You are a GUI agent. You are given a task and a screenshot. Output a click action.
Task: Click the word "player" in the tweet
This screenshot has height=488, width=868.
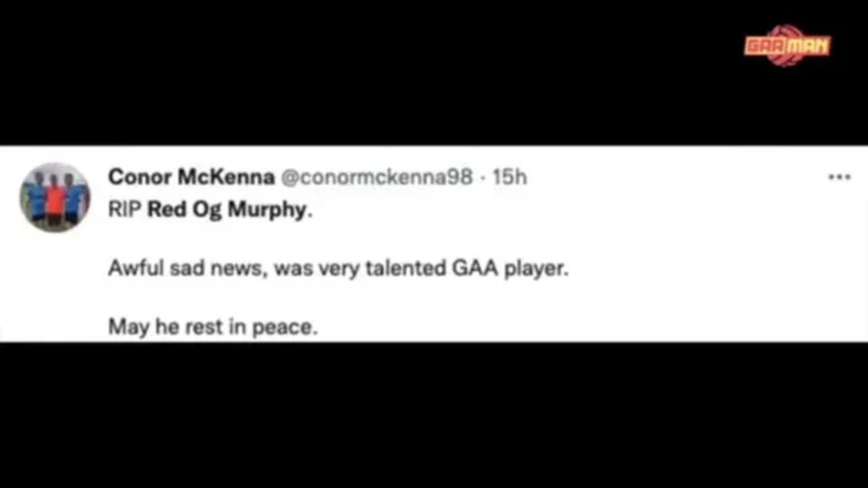coord(534,270)
